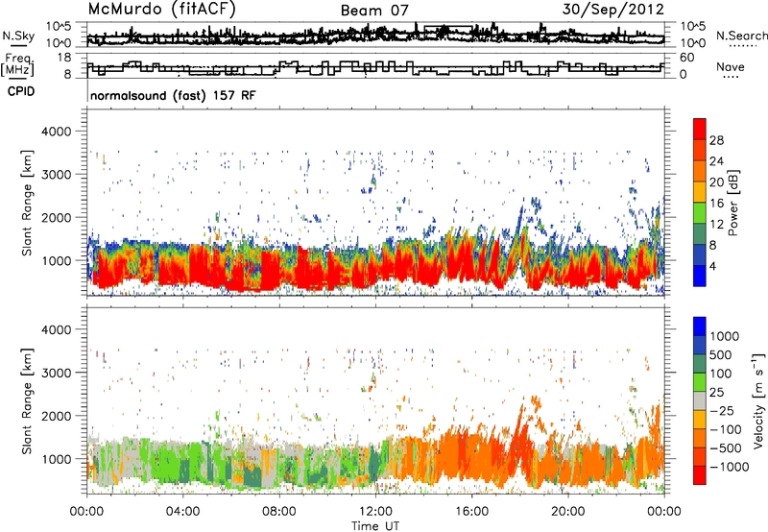Click the 'CPID' label
768x532 pixels.
(x=21, y=91)
